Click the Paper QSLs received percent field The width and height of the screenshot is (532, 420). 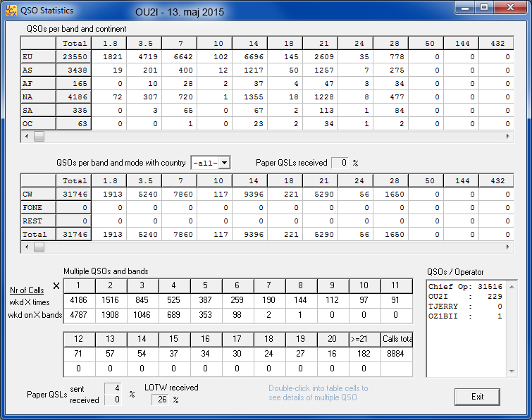[339, 163]
